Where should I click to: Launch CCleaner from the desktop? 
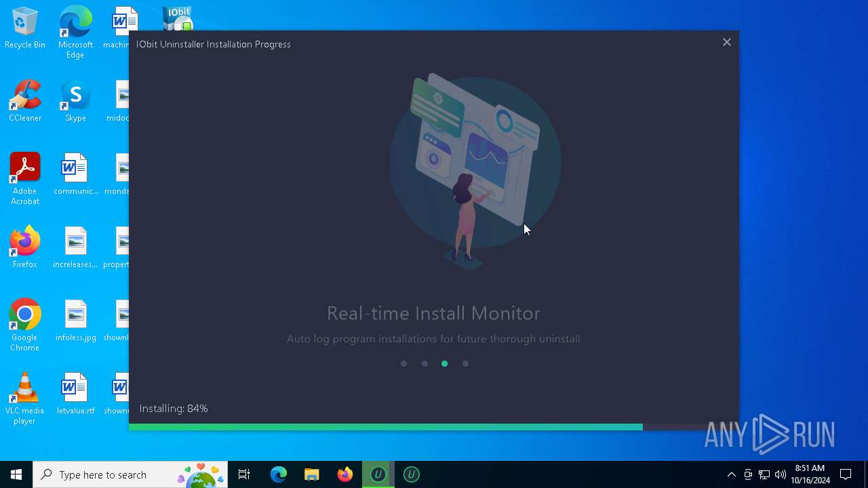click(25, 102)
